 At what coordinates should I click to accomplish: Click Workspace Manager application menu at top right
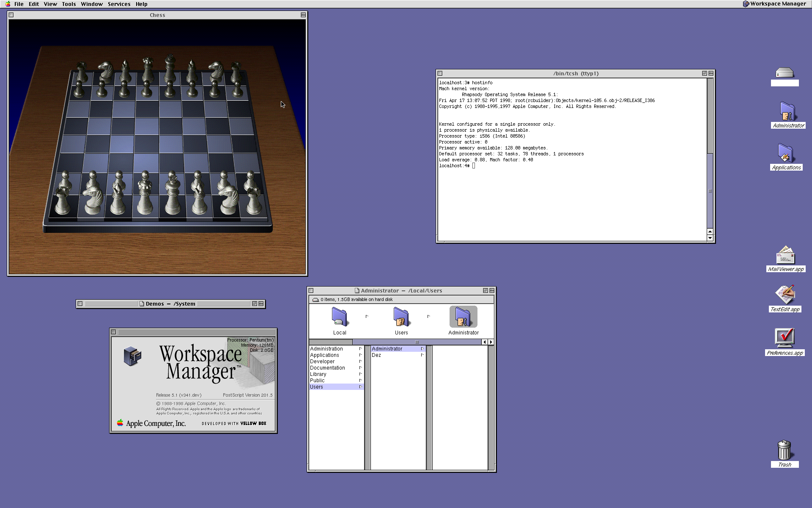click(x=774, y=4)
